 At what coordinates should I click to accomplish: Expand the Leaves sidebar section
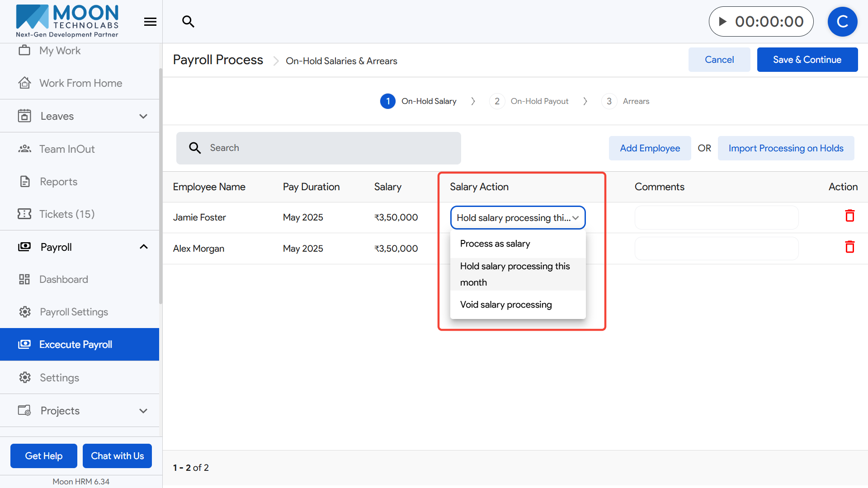tap(143, 116)
